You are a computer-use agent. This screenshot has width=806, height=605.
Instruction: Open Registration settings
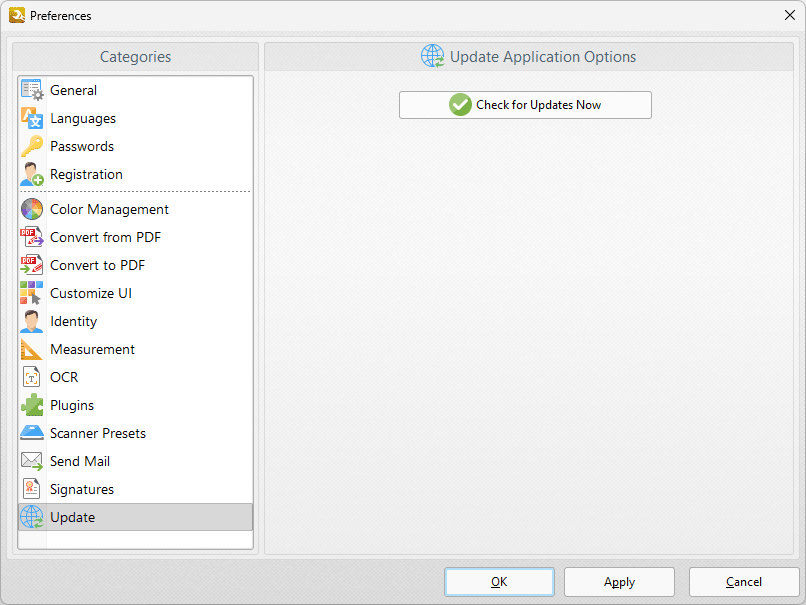136,174
